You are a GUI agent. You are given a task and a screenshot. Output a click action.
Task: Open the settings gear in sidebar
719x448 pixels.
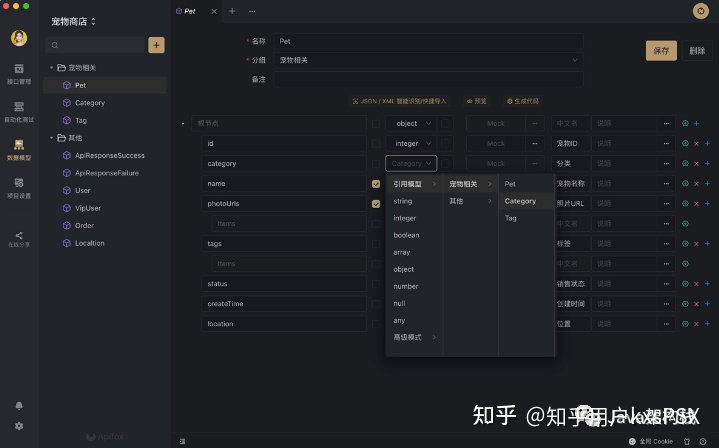coord(19,426)
